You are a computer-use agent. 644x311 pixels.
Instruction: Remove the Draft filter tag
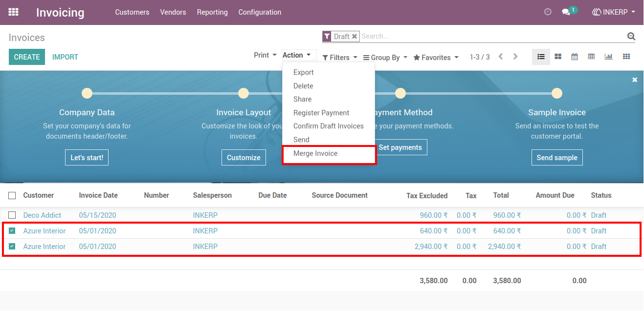pyautogui.click(x=355, y=36)
